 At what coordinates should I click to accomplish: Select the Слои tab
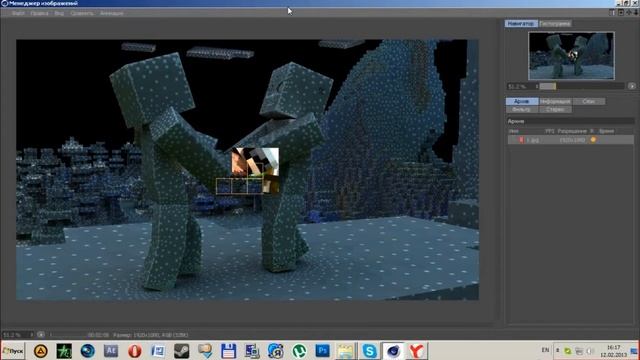[x=589, y=101]
